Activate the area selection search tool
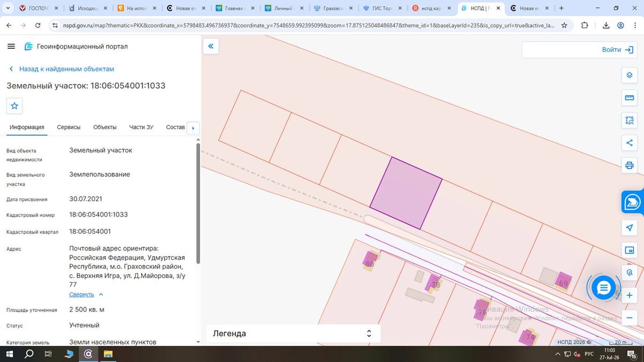This screenshot has width=644, height=362. click(x=630, y=120)
